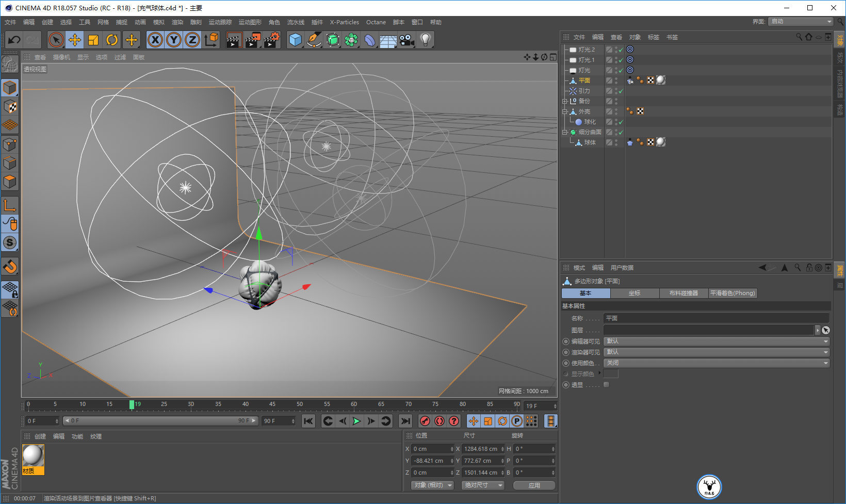
Task: Activate the Rotate tool in top toolbar
Action: [112, 40]
